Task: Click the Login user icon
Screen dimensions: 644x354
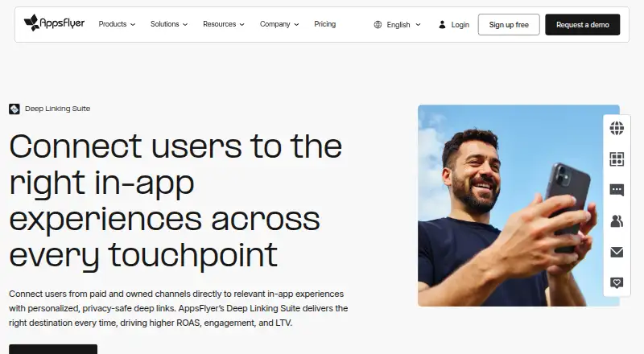Action: (x=442, y=25)
